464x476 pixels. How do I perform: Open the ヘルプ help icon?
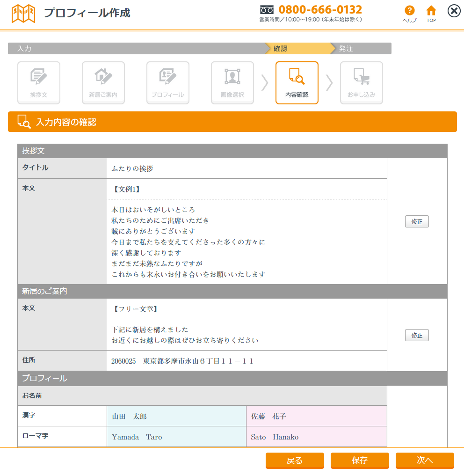pos(410,13)
